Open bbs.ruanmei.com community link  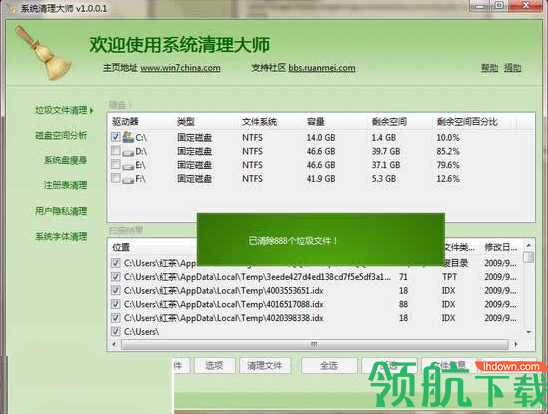point(322,68)
